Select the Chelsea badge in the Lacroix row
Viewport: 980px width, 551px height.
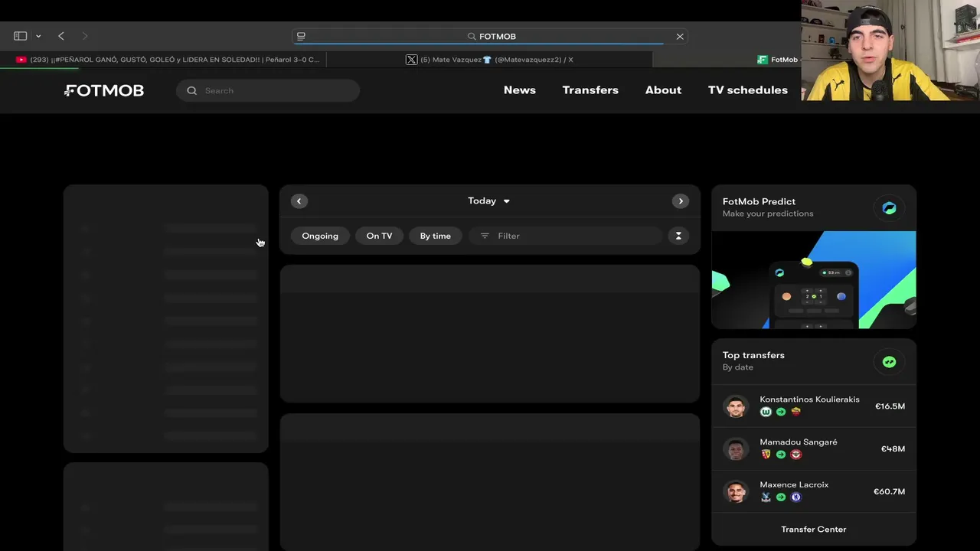point(796,497)
